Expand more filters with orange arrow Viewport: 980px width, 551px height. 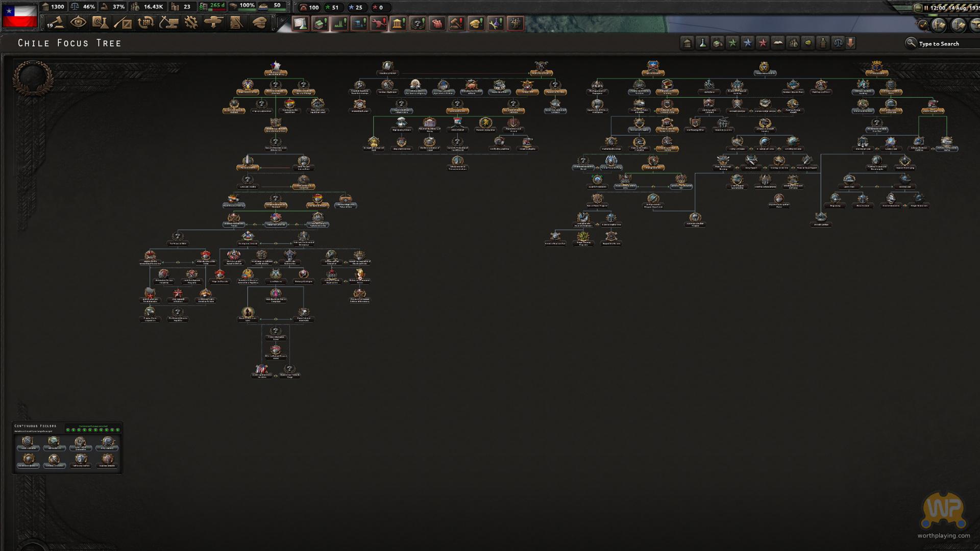tap(850, 43)
